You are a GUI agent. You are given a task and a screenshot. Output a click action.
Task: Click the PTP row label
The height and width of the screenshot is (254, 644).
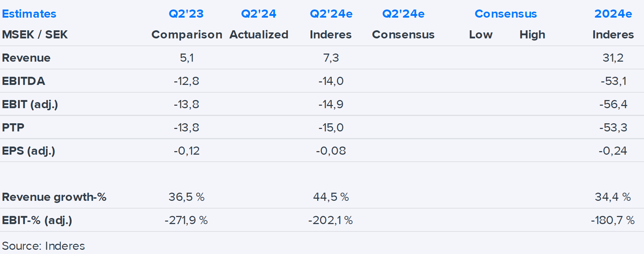click(13, 128)
